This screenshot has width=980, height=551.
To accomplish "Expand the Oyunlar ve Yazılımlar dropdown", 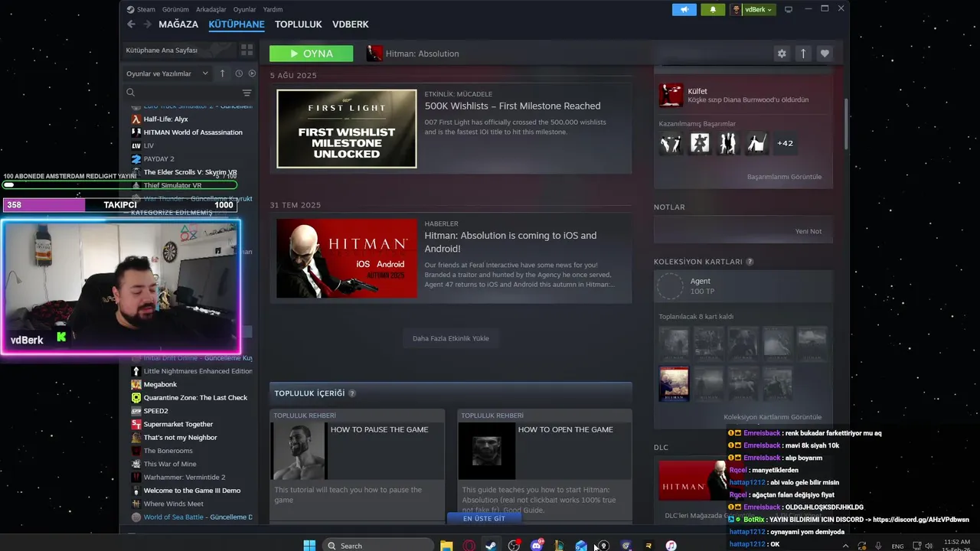I will pyautogui.click(x=167, y=73).
